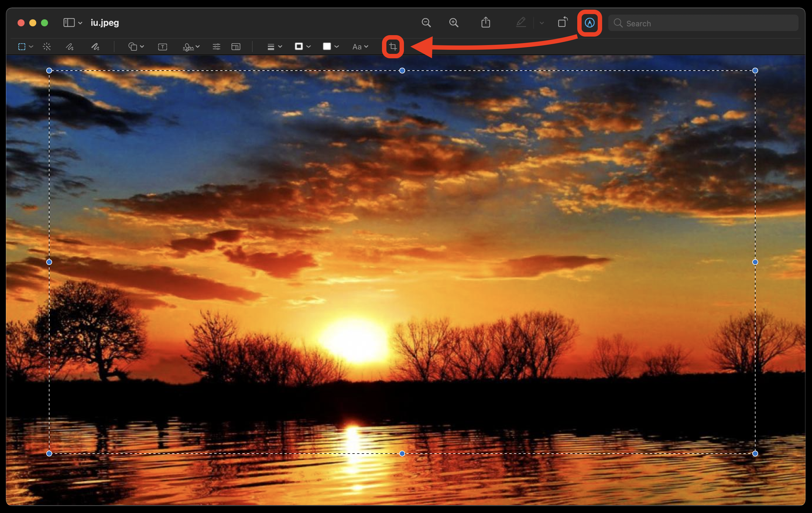Enable the highlight sketch tool

tap(95, 47)
